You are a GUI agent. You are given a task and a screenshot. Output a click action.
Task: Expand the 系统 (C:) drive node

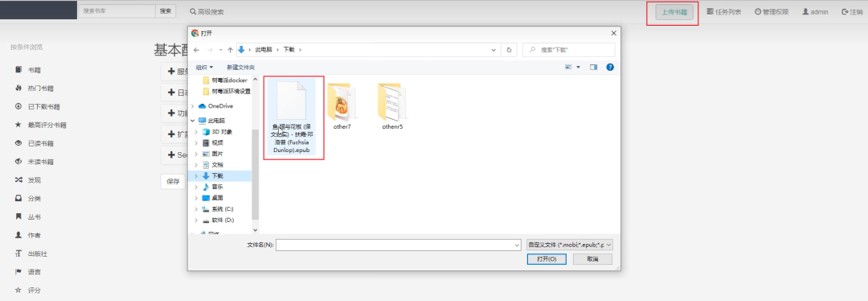[196, 209]
